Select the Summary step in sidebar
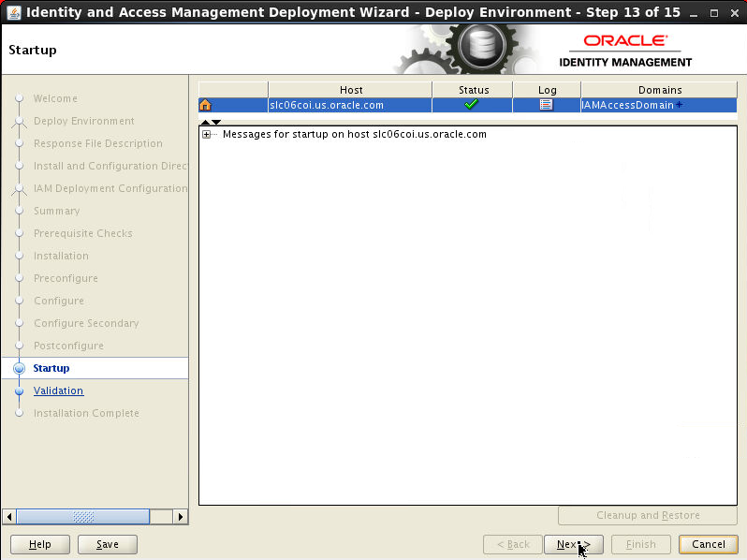The image size is (747, 560). click(57, 211)
